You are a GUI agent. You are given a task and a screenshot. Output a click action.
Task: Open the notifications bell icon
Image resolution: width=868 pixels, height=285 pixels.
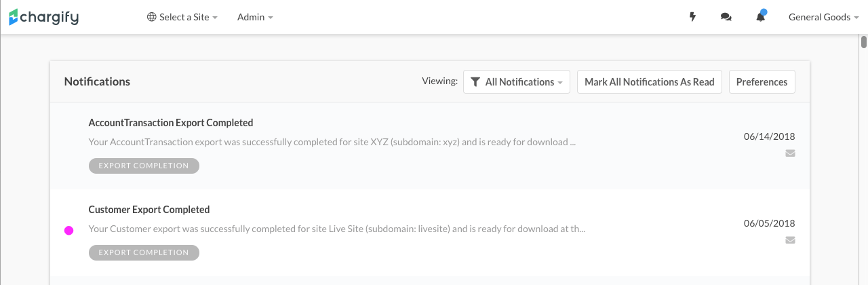pos(760,17)
